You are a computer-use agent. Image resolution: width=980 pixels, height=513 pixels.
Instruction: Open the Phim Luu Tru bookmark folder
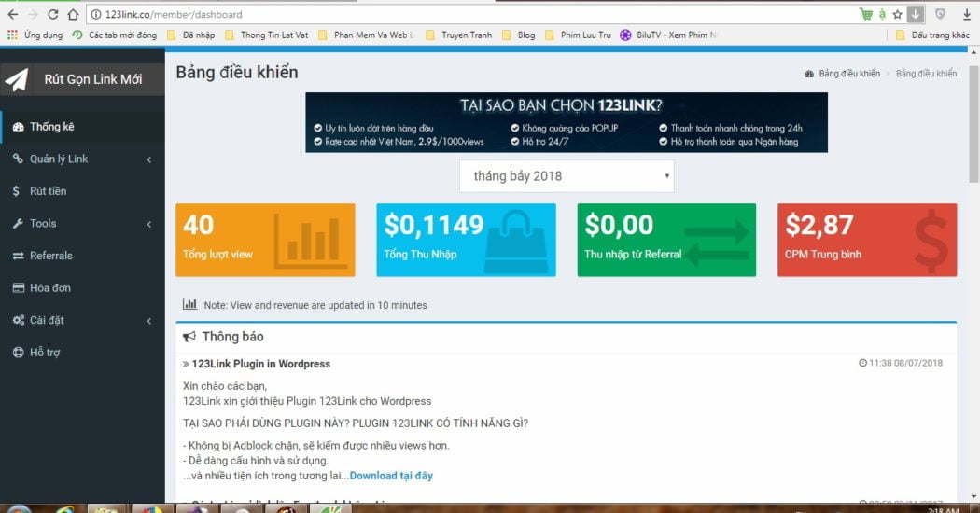point(578,35)
